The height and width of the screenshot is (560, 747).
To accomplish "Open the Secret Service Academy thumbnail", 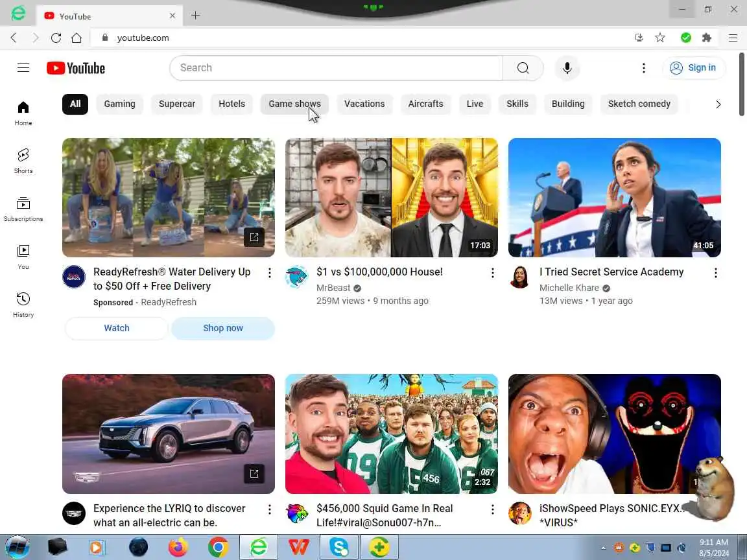I will (615, 198).
